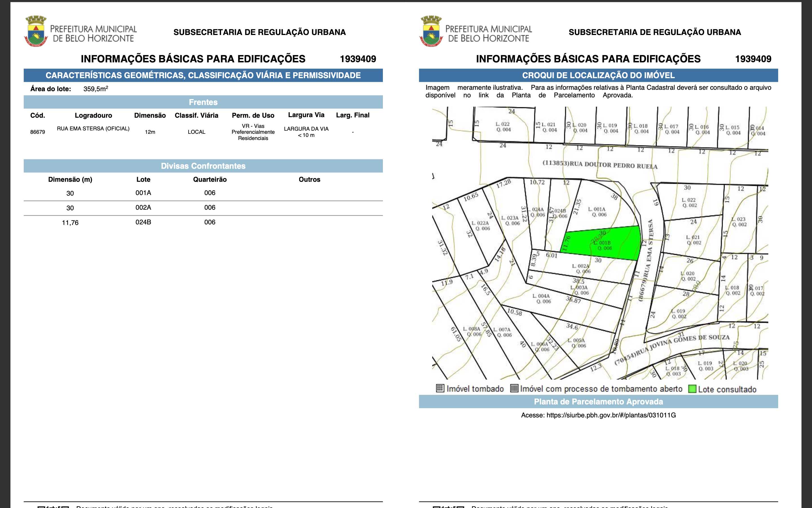Viewport: 812px width, 508px height.
Task: Click the 'Lote consultado' legend label
Action: pyautogui.click(x=727, y=389)
